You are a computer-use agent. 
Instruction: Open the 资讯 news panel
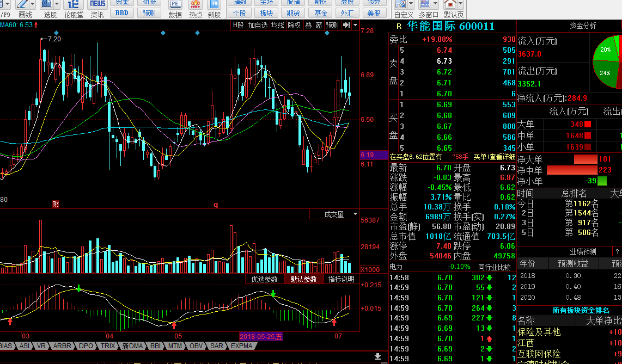point(97,9)
